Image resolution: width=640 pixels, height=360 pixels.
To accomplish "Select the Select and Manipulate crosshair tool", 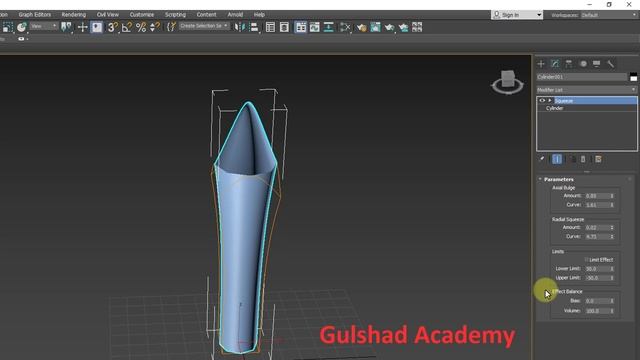I will [x=82, y=27].
